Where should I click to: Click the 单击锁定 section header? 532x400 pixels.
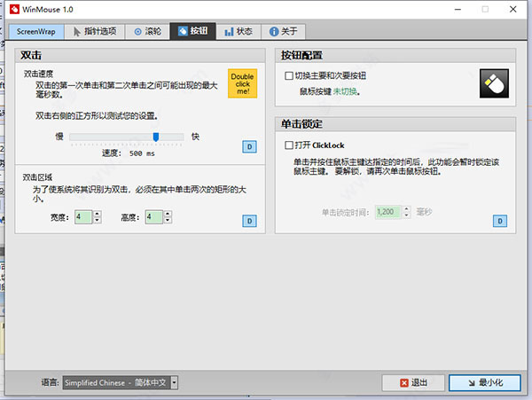(x=395, y=124)
